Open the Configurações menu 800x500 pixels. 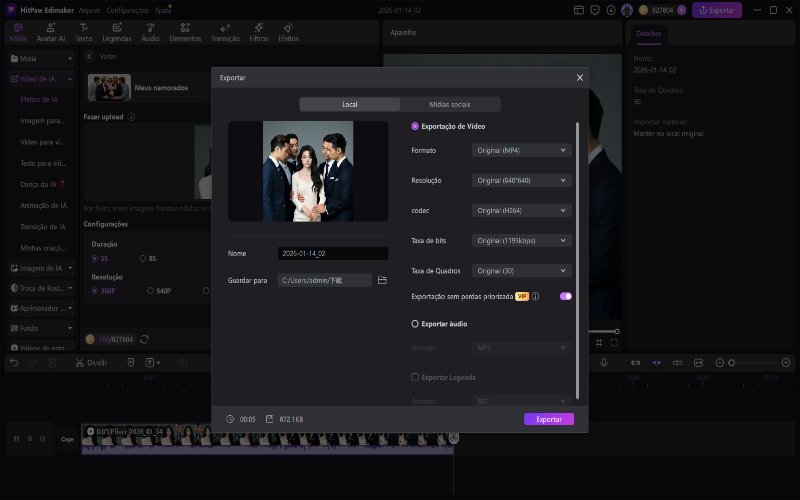128,10
